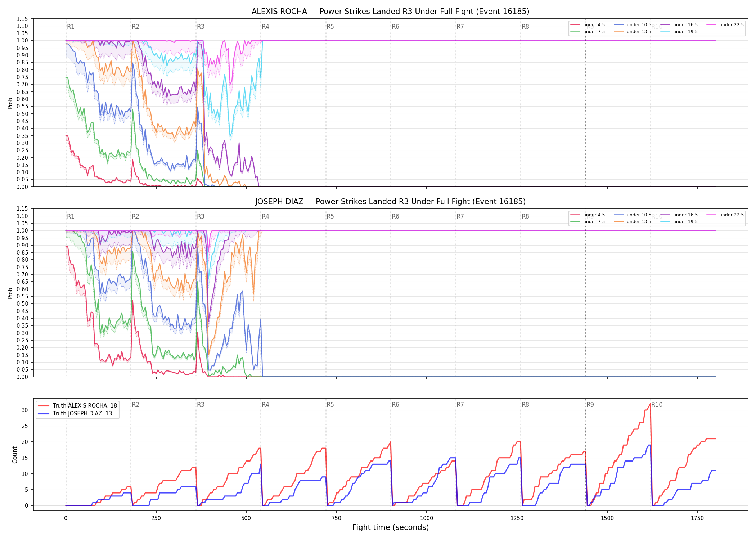Click the R7 round marker in the Alexis Rocha chart
The width and height of the screenshot is (756, 540).
460,27
